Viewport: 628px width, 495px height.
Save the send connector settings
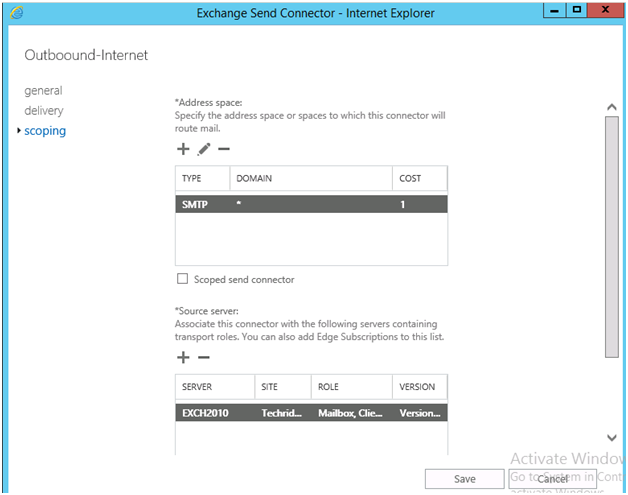coord(465,479)
